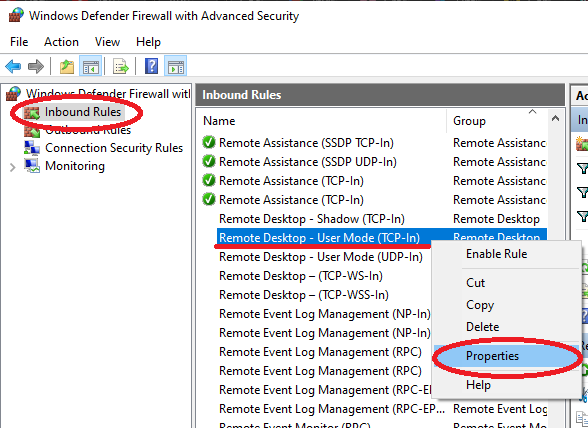Select the Remote Desktop - Shadow (TCP-In) rule
The image size is (588, 428).
[312, 219]
